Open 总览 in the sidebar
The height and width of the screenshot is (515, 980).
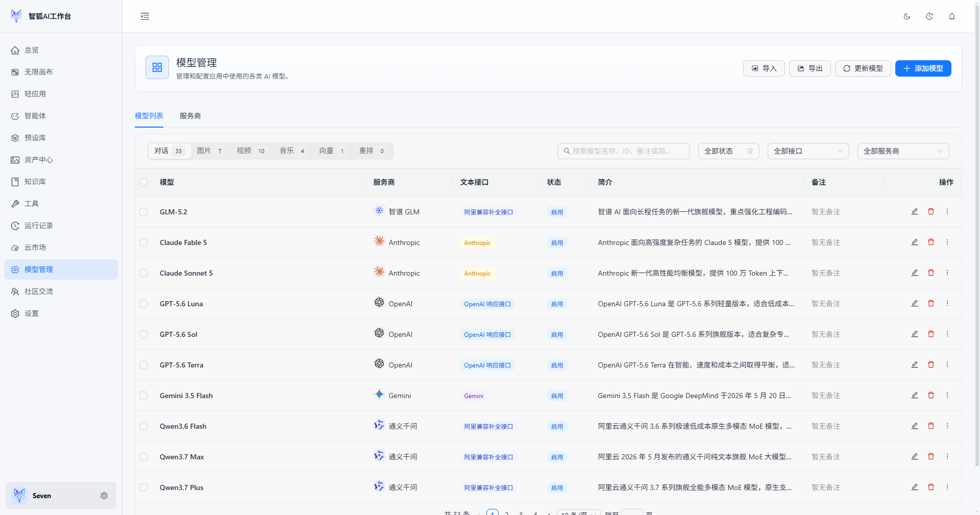tap(61, 50)
